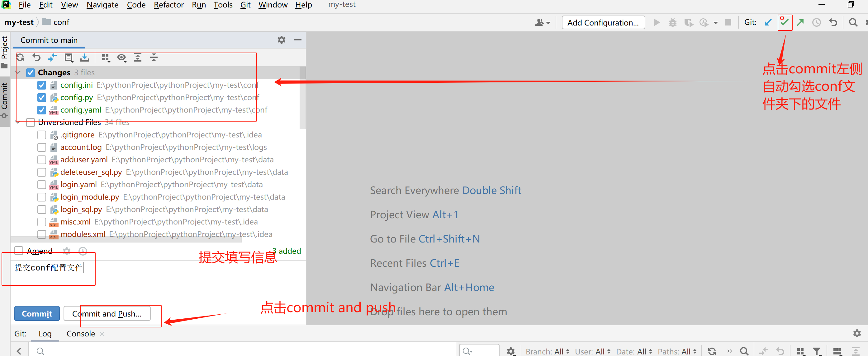The height and width of the screenshot is (356, 868).
Task: Click Add Configuration button
Action: (603, 23)
